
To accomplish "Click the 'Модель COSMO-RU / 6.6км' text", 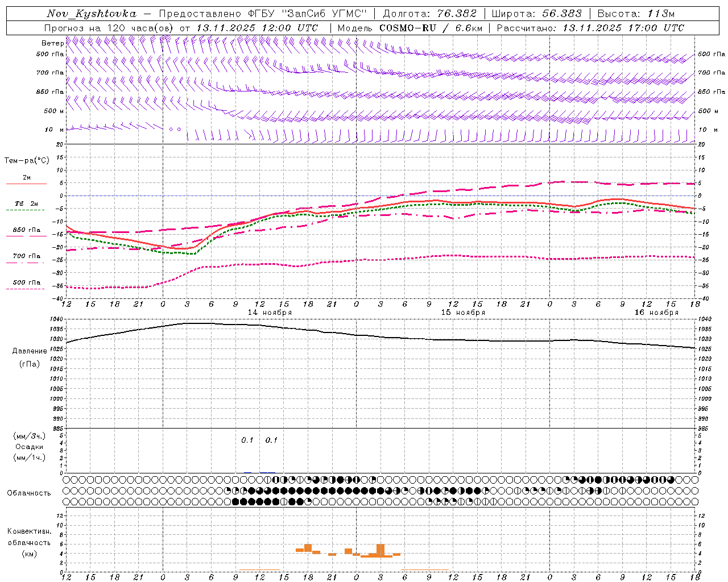I will click(x=410, y=28).
